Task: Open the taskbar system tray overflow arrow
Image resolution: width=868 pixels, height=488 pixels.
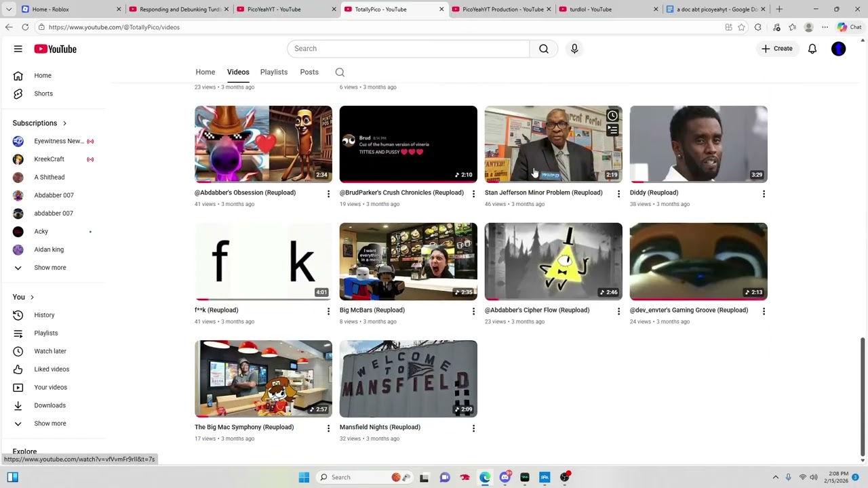Action: click(775, 477)
